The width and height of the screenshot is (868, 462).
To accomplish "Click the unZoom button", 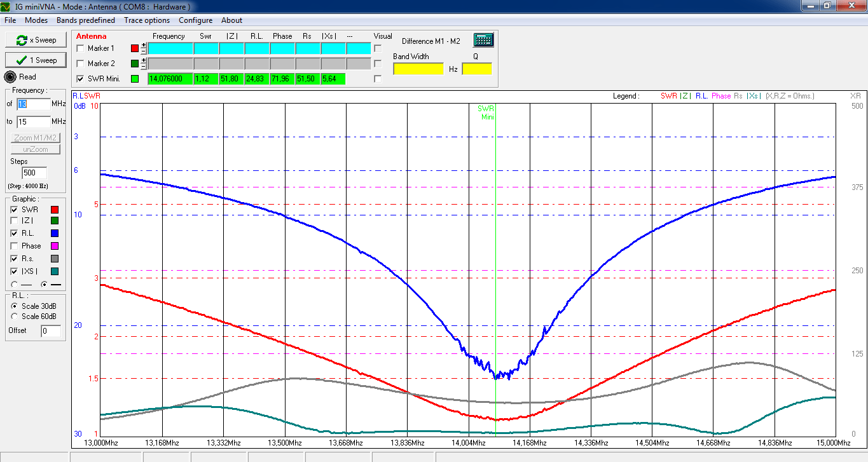I will pyautogui.click(x=36, y=149).
